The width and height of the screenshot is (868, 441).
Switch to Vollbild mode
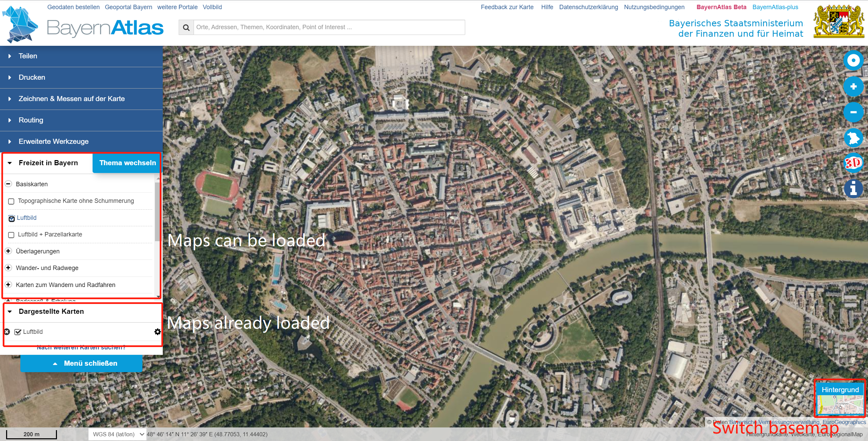click(x=212, y=7)
